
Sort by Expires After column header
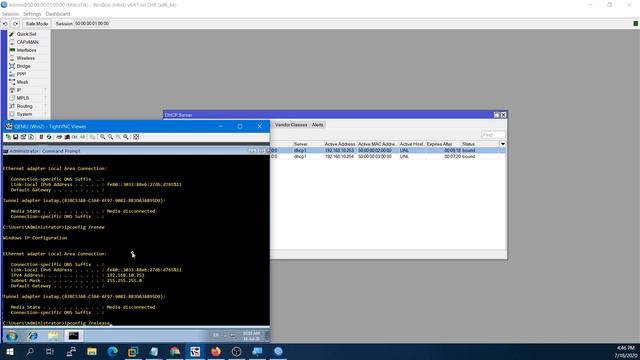[443, 144]
